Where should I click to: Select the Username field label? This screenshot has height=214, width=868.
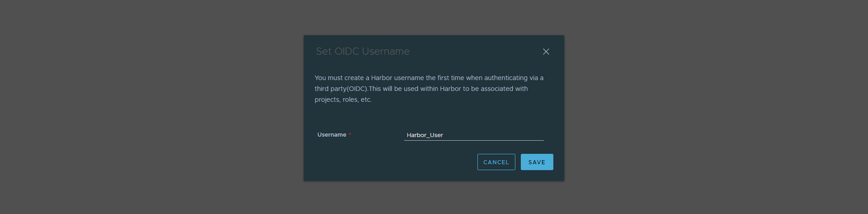click(332, 135)
